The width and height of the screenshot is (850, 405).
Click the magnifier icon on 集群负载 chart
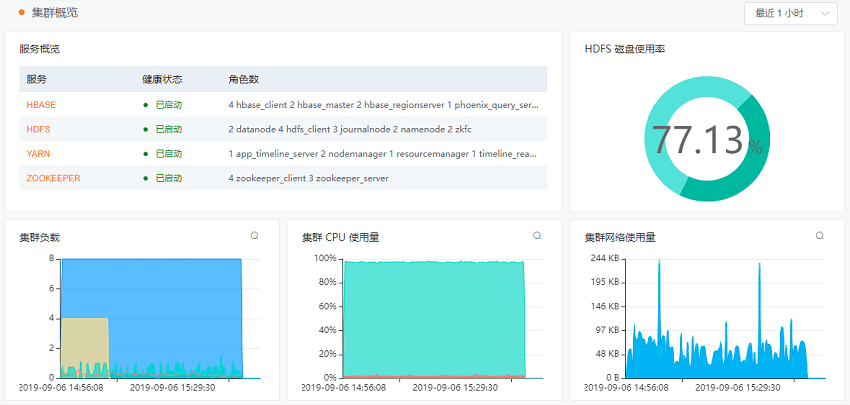pos(254,235)
